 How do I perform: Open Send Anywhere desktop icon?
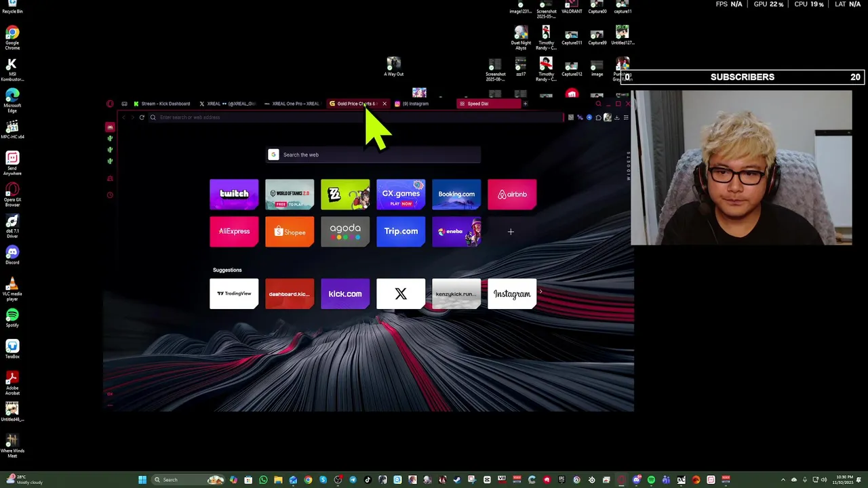click(x=12, y=163)
